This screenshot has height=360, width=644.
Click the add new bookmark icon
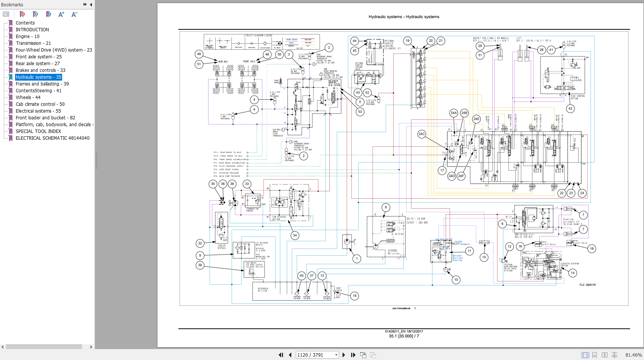[x=35, y=14]
